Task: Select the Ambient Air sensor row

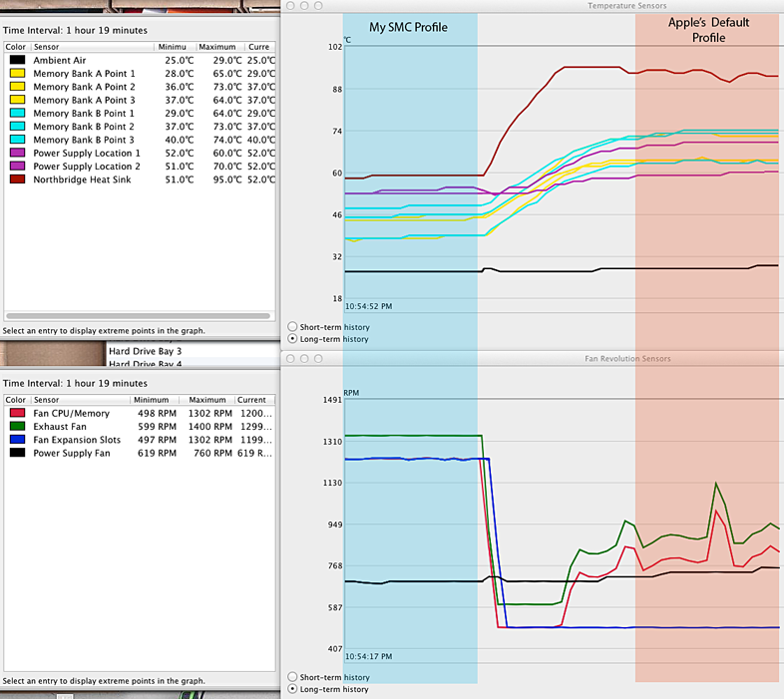Action: click(x=140, y=60)
